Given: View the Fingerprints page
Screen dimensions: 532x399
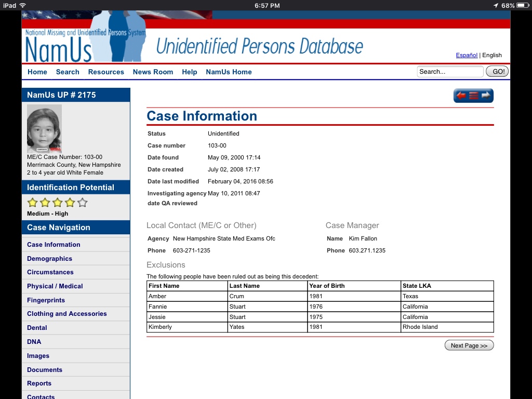Looking at the screenshot, I should [46, 300].
